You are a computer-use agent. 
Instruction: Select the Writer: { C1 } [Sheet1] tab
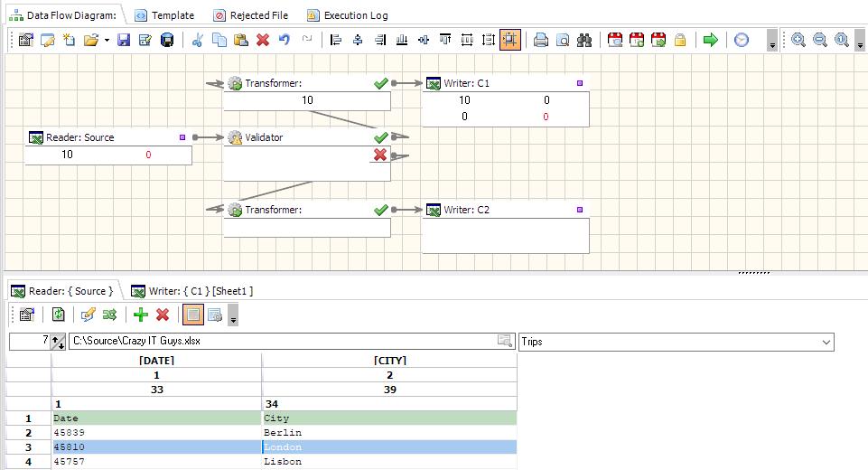point(192,291)
